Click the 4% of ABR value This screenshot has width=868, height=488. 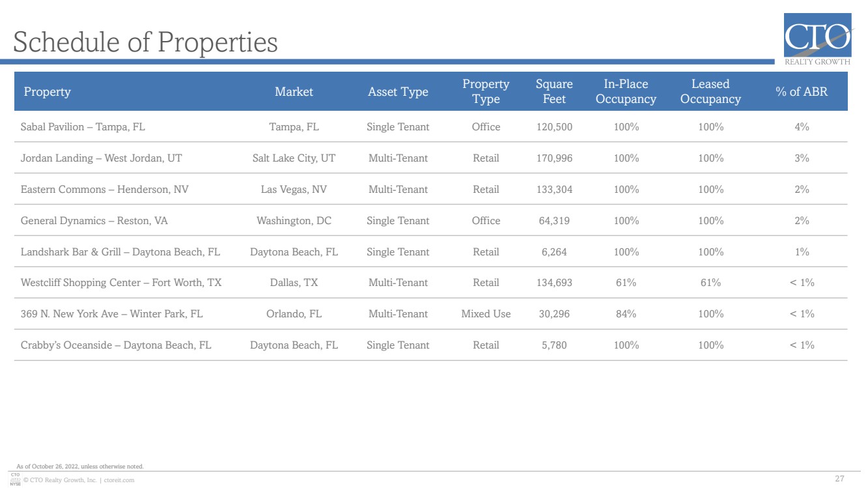coord(802,127)
